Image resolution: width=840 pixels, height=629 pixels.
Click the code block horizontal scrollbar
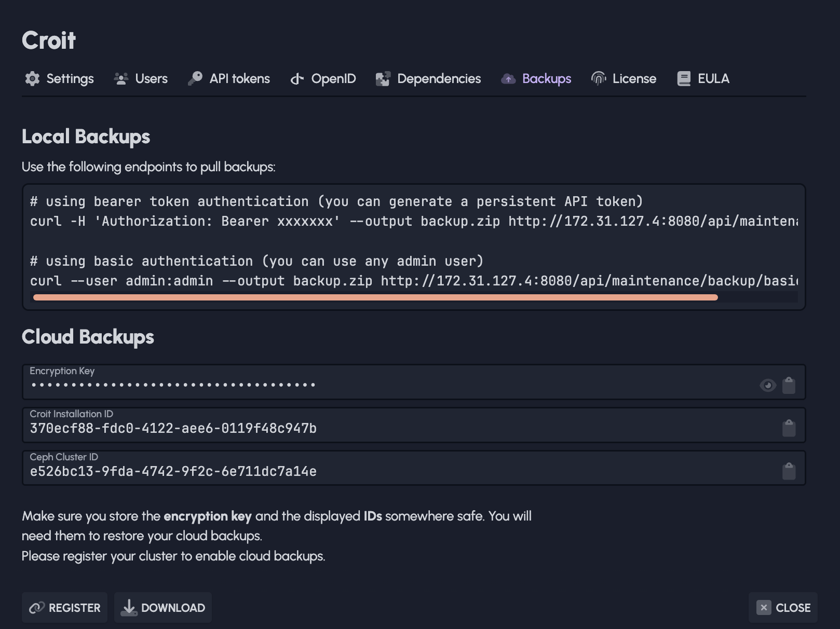pos(375,297)
